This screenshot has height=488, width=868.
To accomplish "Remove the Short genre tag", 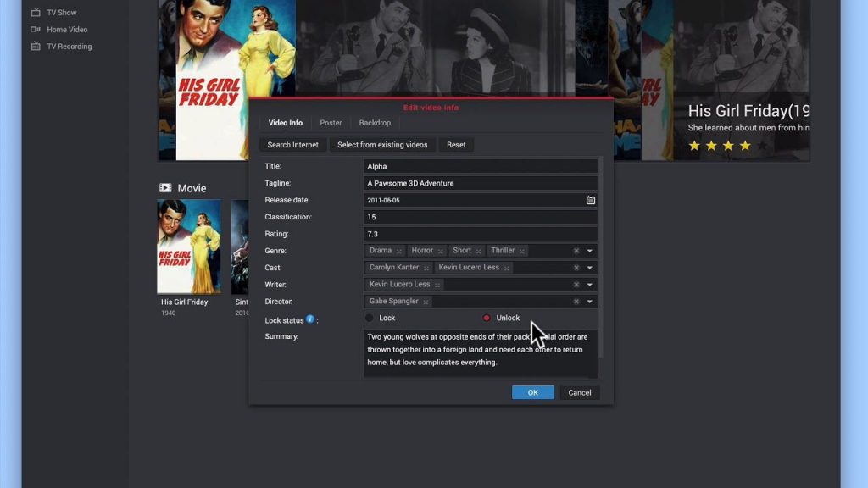I will tap(479, 251).
